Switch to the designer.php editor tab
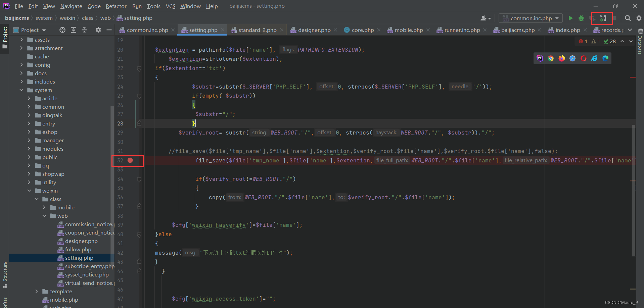 coord(314,30)
